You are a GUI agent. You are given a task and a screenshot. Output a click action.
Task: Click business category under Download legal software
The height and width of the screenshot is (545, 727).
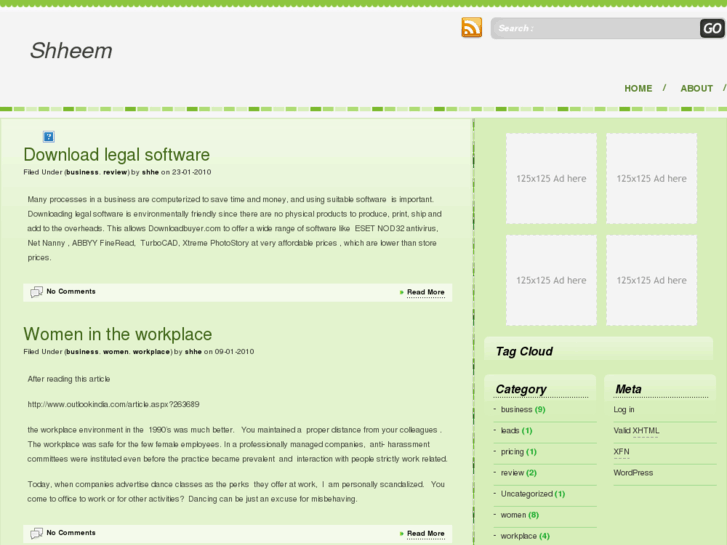tap(82, 172)
